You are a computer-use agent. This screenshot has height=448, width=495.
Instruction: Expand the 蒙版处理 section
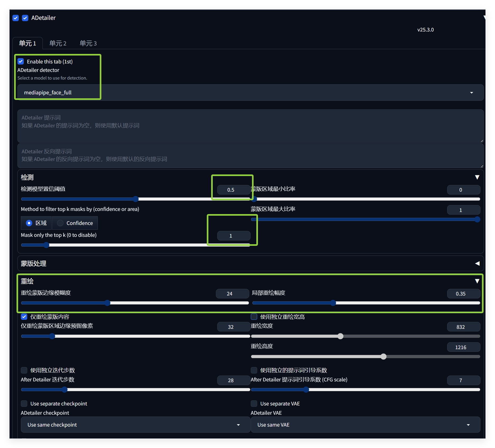pos(477,264)
